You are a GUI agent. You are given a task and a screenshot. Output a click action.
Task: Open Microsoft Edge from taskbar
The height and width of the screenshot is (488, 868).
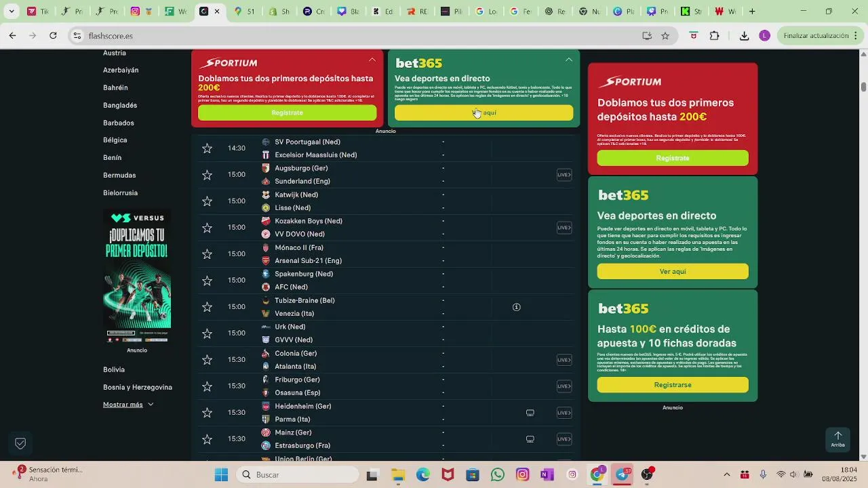tap(423, 475)
